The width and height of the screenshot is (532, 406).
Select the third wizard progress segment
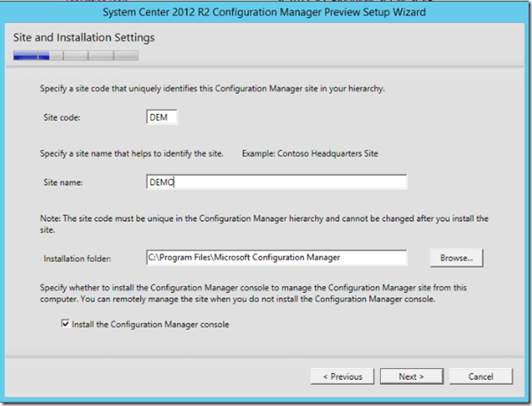tap(75, 57)
